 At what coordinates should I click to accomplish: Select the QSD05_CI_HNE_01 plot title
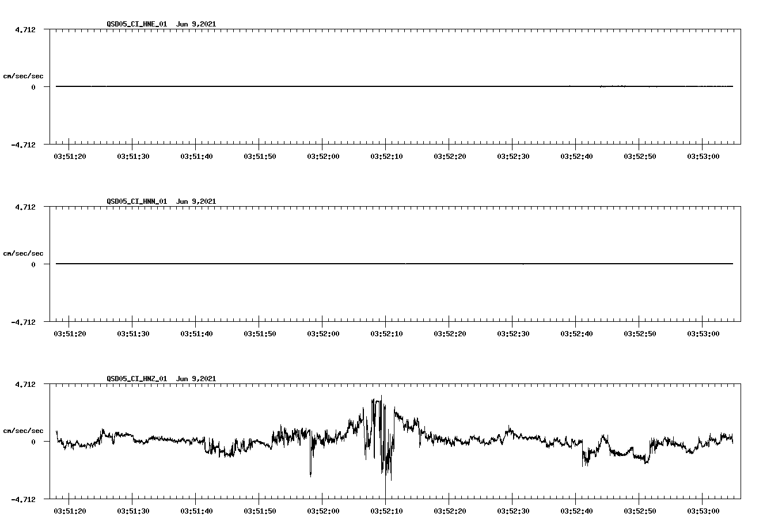161,24
